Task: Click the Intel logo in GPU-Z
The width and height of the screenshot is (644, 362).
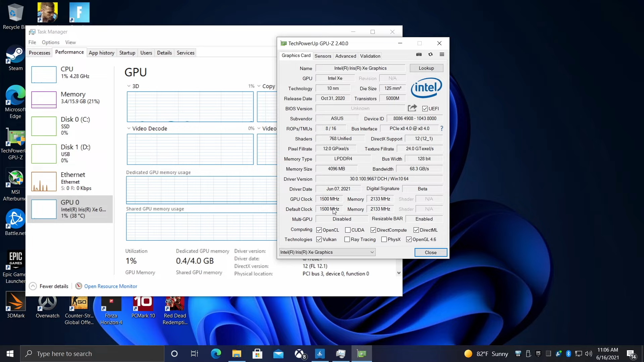Action: pyautogui.click(x=426, y=88)
